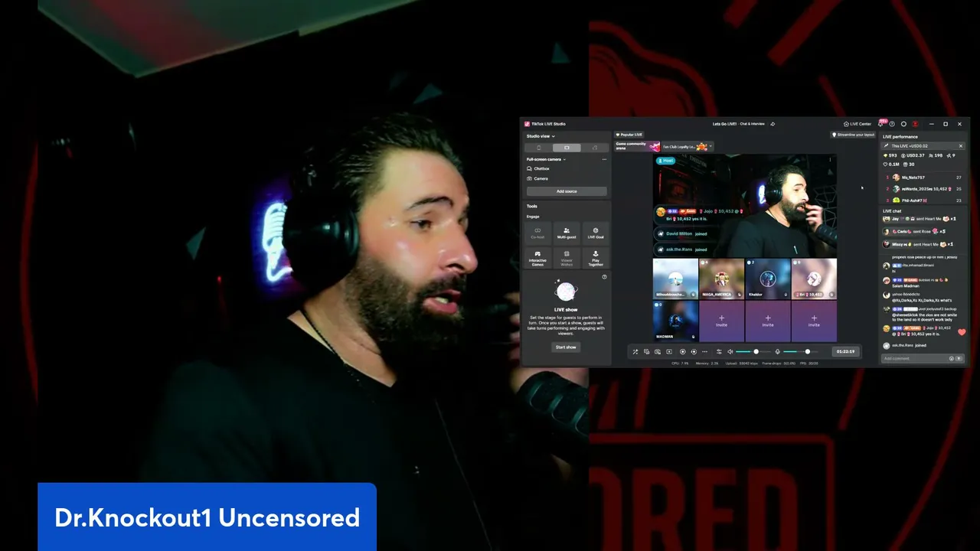This screenshot has height=551, width=980.
Task: Open the Co-host tool
Action: [537, 233]
